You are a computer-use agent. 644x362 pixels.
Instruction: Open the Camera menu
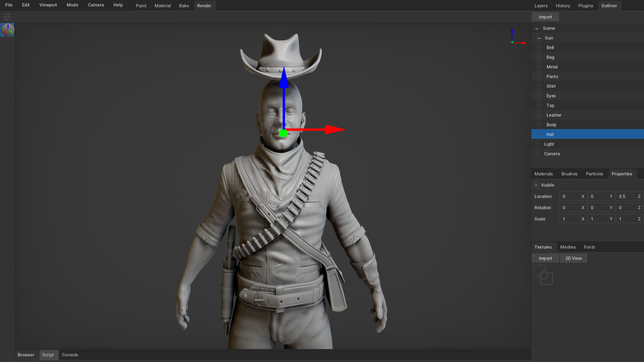pyautogui.click(x=96, y=5)
